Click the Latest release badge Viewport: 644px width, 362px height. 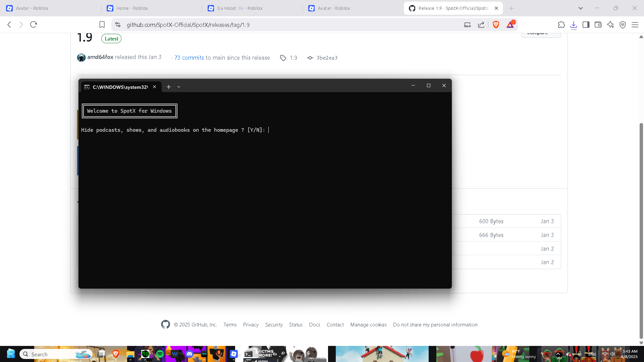point(111,39)
